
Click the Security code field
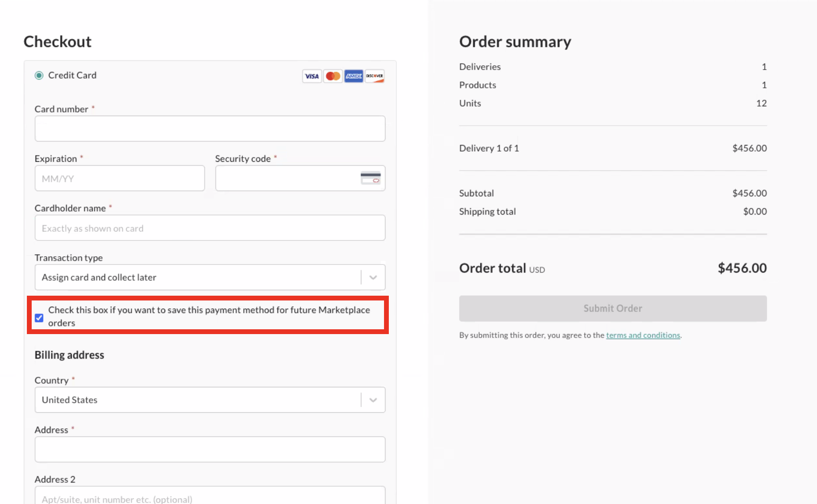tap(288, 178)
